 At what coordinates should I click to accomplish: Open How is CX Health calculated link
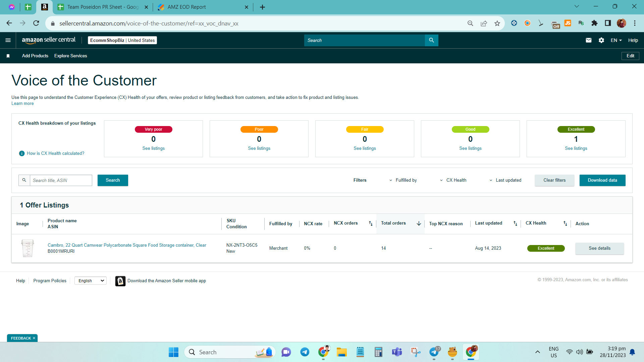[x=55, y=154]
